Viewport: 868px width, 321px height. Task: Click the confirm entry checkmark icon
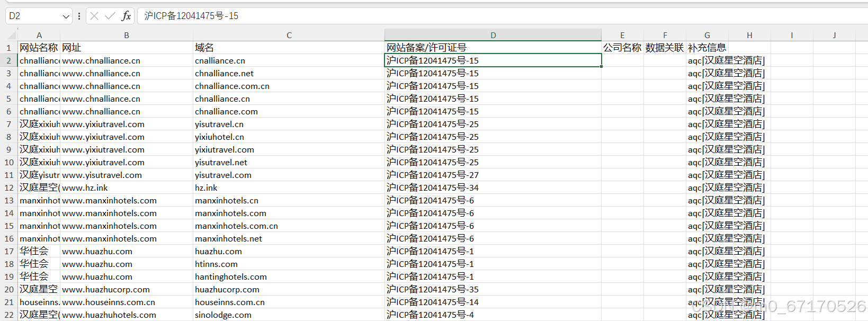point(110,16)
